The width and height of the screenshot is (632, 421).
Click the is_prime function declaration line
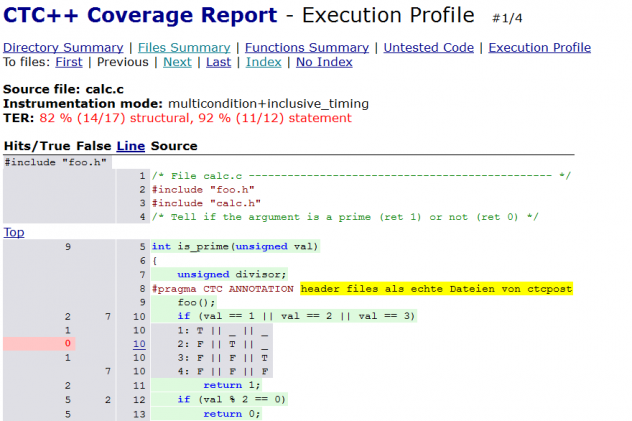(x=235, y=246)
